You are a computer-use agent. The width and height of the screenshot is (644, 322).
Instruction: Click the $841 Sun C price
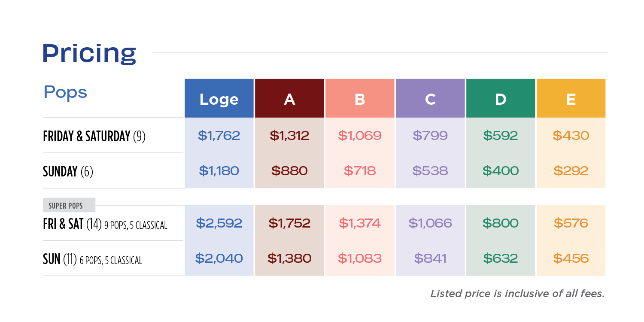coord(430,258)
